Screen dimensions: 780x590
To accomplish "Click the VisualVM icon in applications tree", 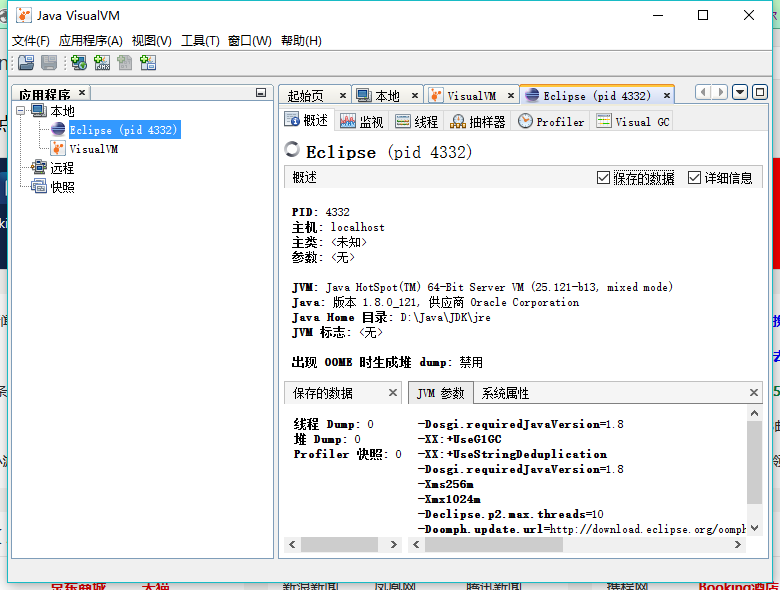I will pyautogui.click(x=58, y=148).
